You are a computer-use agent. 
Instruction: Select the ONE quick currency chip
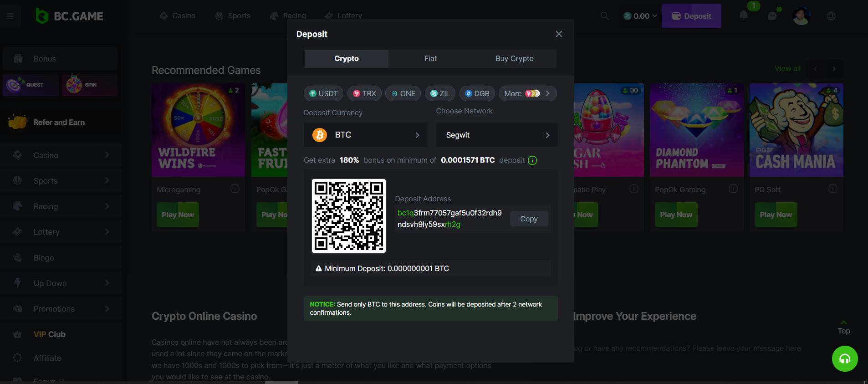(x=403, y=93)
